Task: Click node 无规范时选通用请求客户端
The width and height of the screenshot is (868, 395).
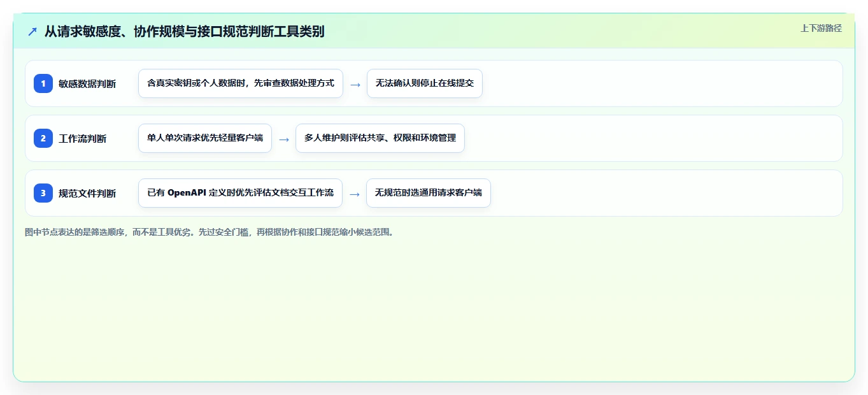Action: point(429,193)
